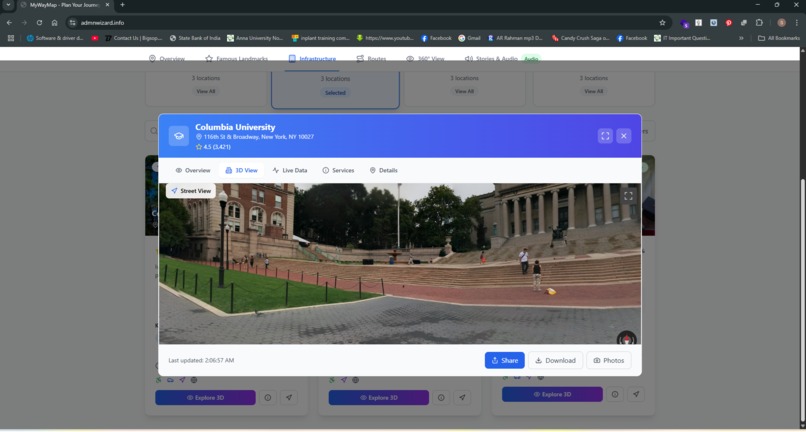Open AR Rahman mp3 bookmark
Screen dimensions: 806x432
pyautogui.click(x=515, y=38)
